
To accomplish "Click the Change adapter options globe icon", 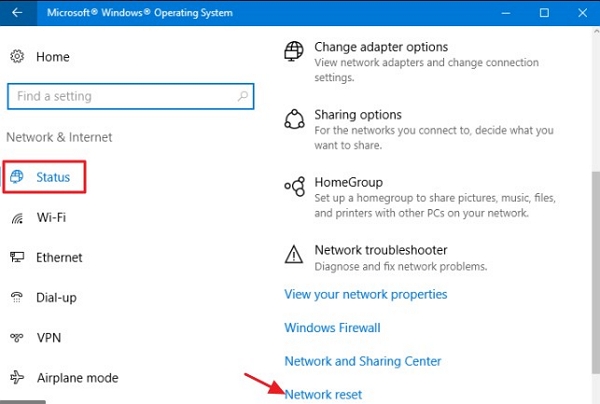I will coord(294,51).
